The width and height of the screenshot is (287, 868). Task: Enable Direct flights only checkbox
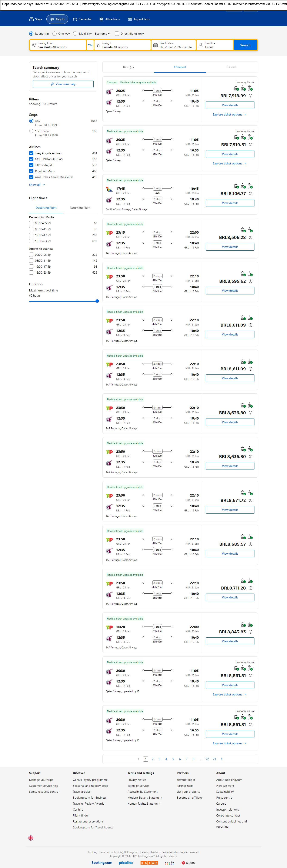coord(117,34)
